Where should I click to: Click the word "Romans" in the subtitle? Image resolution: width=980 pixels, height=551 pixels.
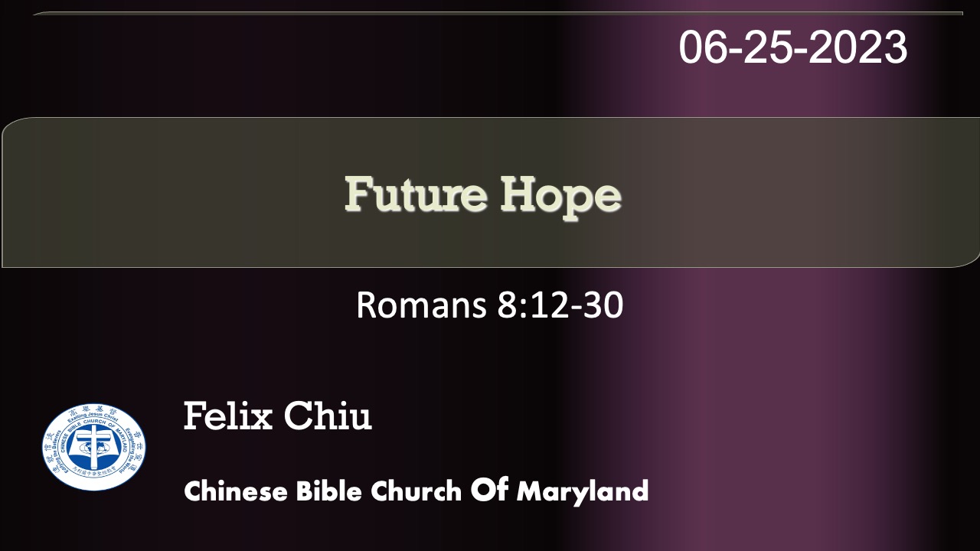tap(422, 305)
